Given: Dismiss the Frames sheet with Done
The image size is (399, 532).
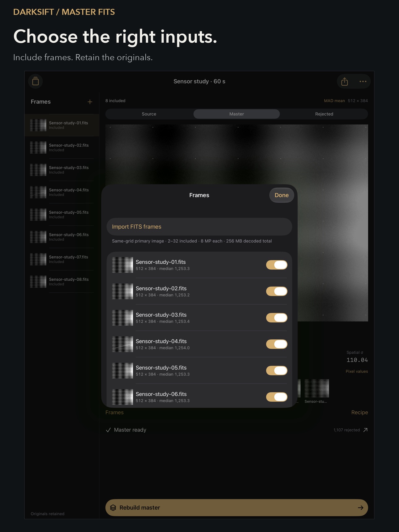Looking at the screenshot, I should click(x=281, y=195).
